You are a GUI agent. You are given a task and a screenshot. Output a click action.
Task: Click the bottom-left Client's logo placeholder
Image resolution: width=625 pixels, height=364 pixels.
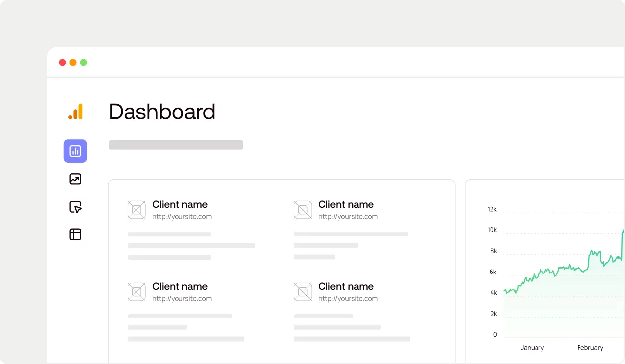(136, 292)
